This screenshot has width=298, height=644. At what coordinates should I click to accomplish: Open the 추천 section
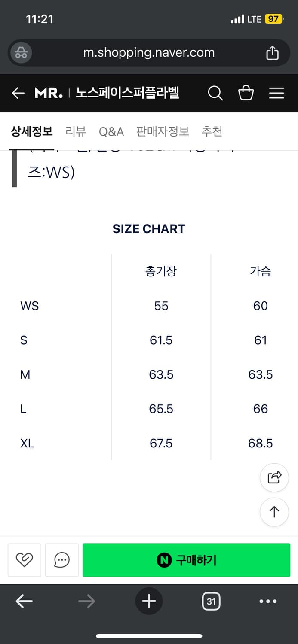212,131
